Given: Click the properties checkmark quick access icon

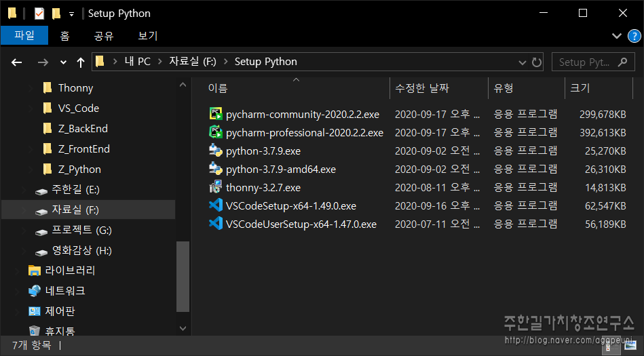Looking at the screenshot, I should (x=39, y=14).
